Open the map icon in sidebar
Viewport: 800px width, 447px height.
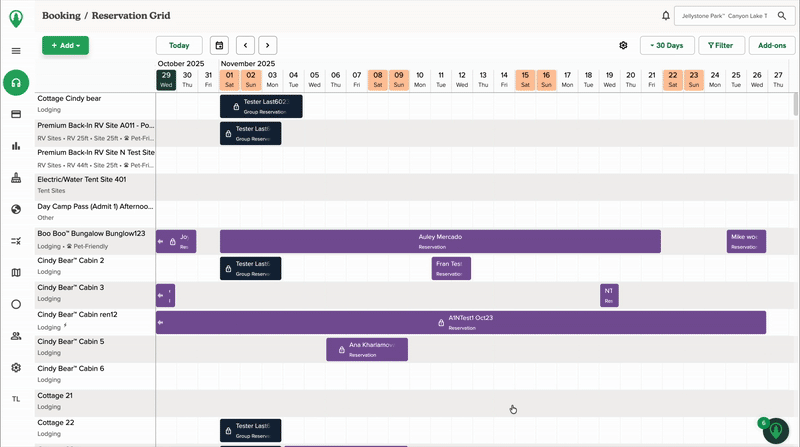click(x=16, y=272)
